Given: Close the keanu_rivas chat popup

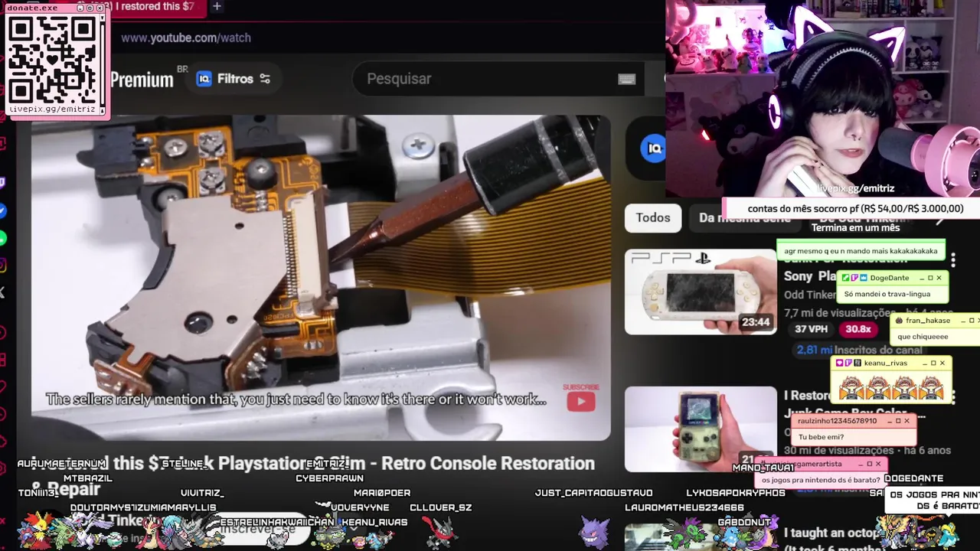Looking at the screenshot, I should 942,363.
